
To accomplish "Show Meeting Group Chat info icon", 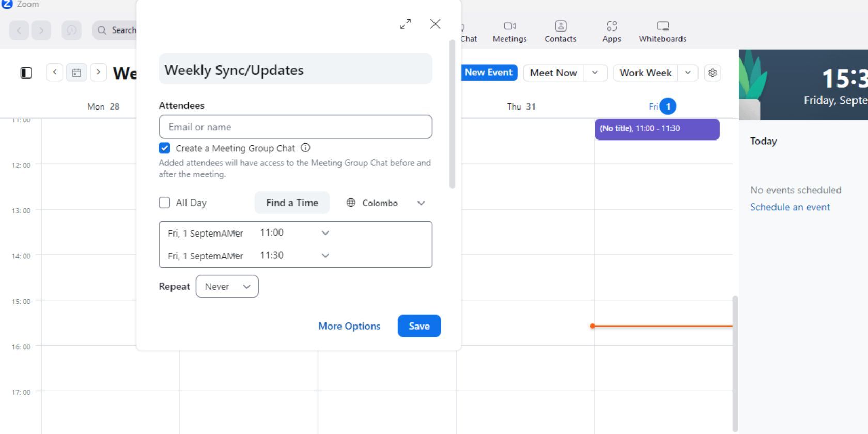I will click(x=305, y=148).
